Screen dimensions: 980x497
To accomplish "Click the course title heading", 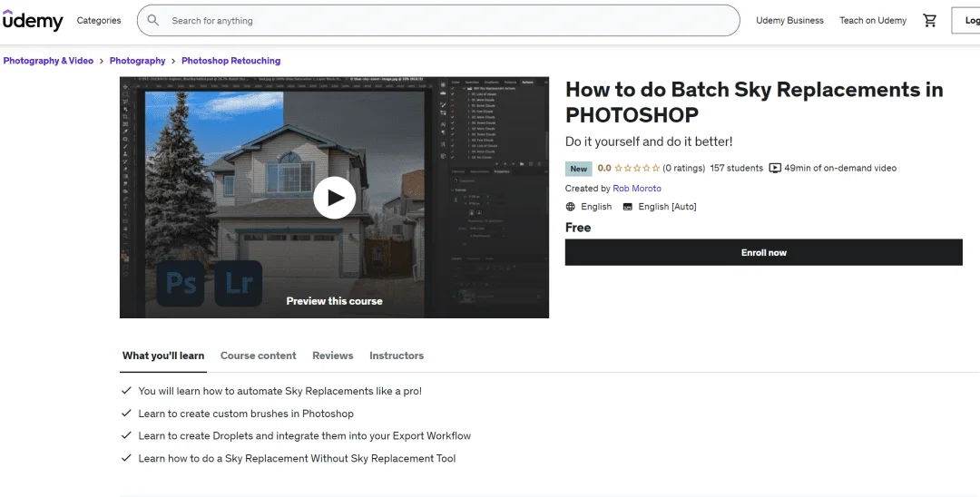I will click(x=754, y=102).
